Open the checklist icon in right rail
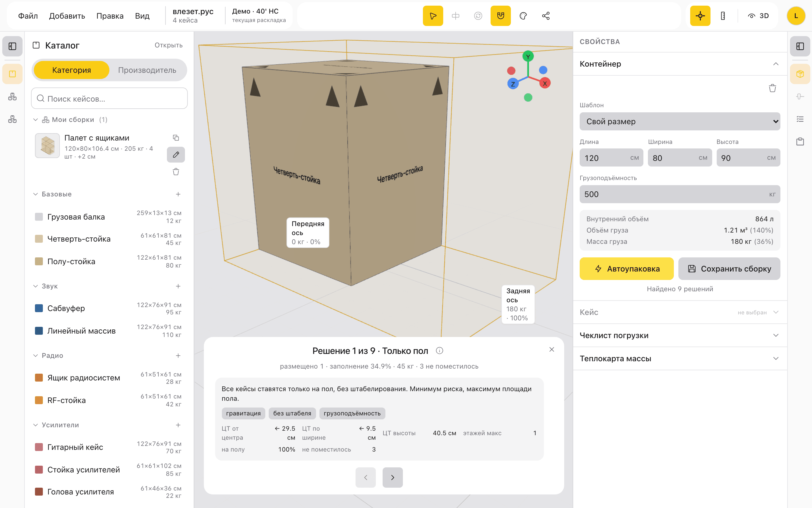 (800, 119)
